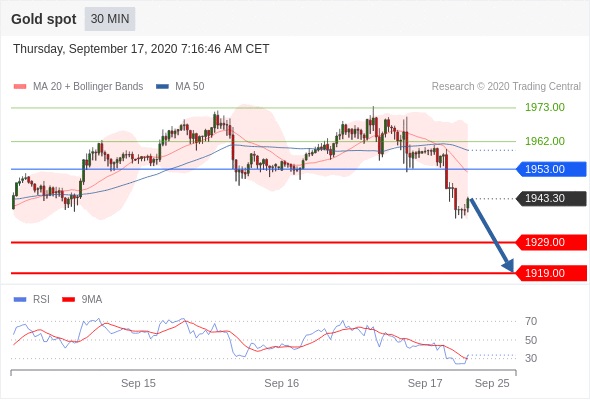Click the 1962.00 resistance level label

545,141
